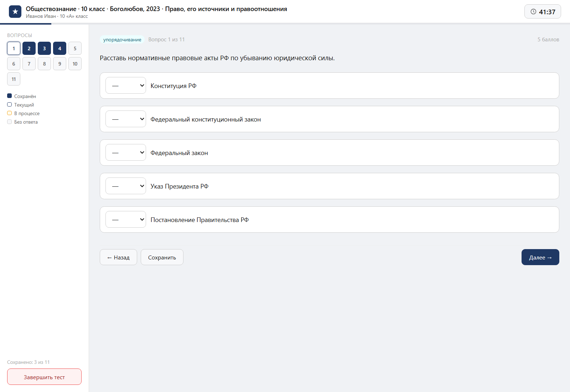Click the timer showing 41:37

[543, 12]
